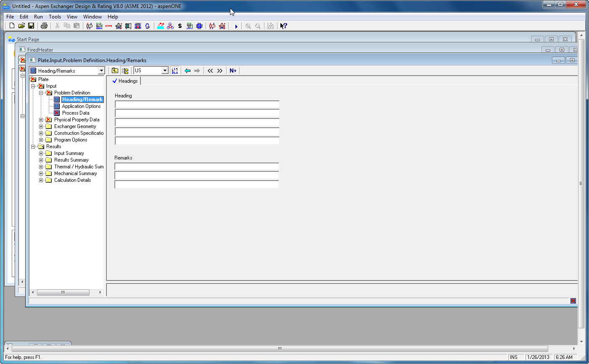Collapse the Input tree node

33,86
